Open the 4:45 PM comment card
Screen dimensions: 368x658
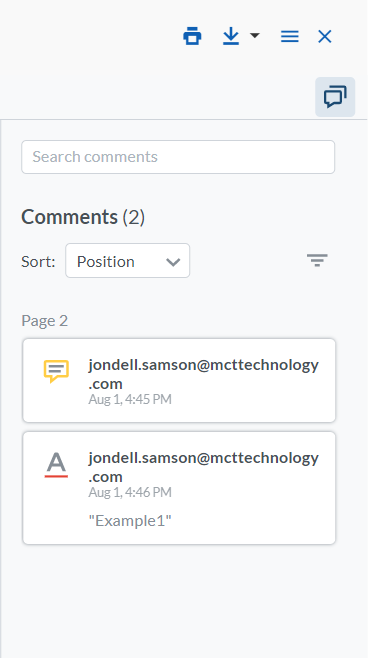click(179, 381)
